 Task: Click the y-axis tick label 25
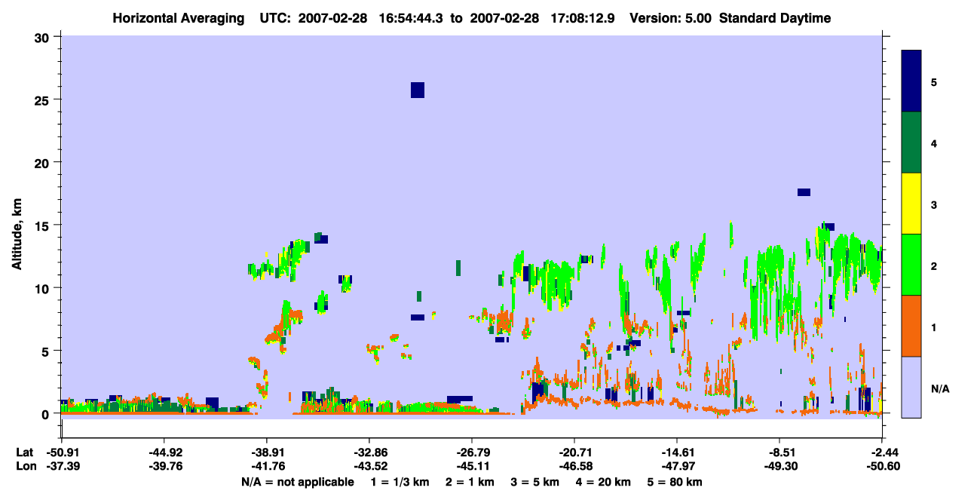pos(44,100)
